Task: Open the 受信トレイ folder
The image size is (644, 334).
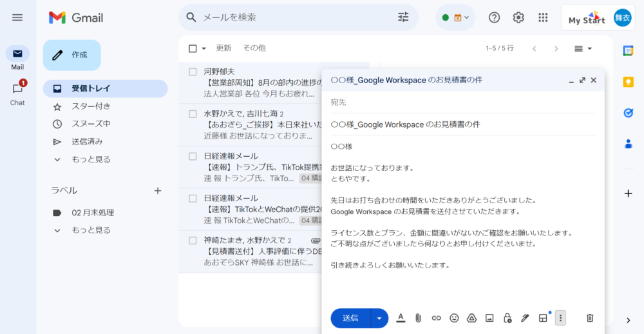Action: point(105,88)
